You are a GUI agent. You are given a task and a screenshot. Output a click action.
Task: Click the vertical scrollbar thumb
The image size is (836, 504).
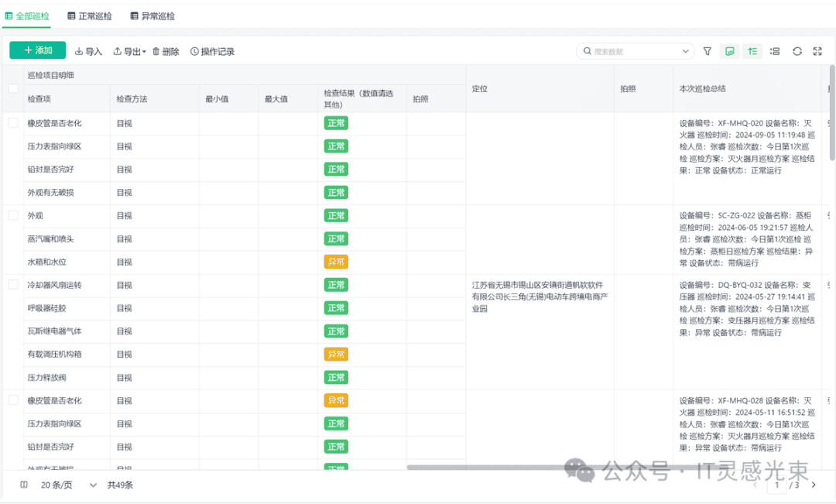click(831, 113)
